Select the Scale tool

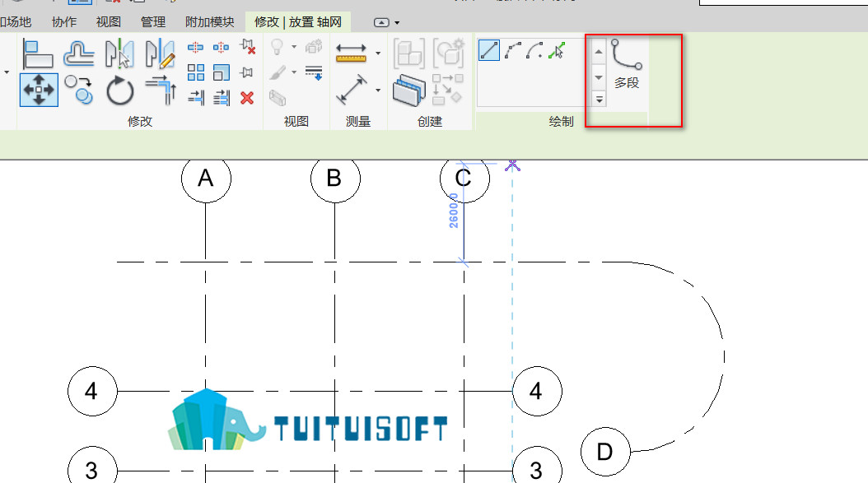221,72
